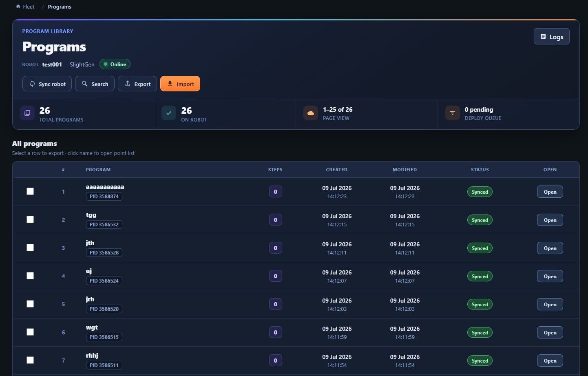
Task: Open the jrh program row button
Action: 550,304
